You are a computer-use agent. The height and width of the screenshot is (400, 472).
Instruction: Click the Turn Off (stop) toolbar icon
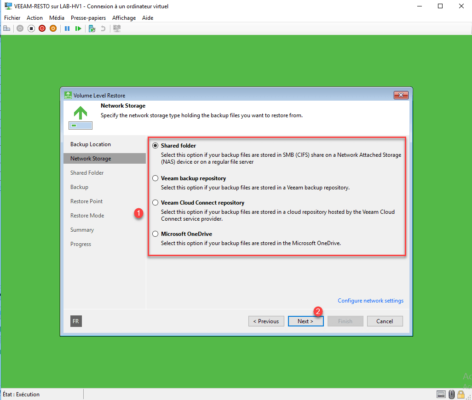click(x=31, y=29)
